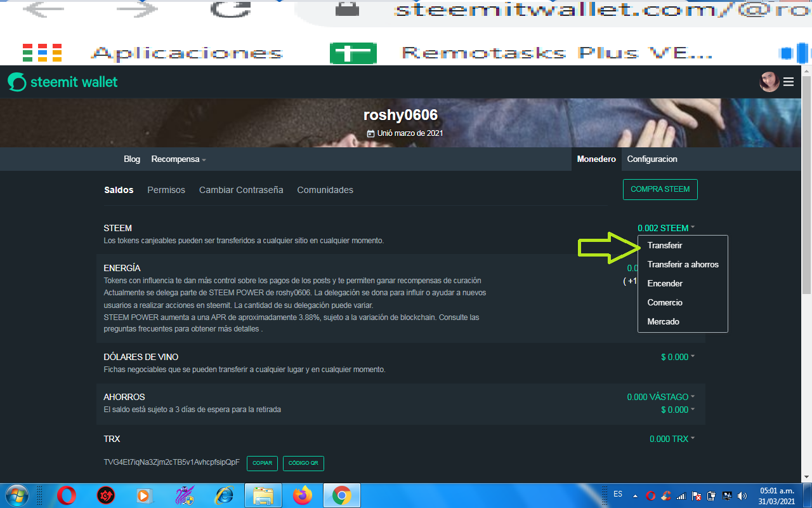Launch Internet Explorer from the taskbar
This screenshot has width=812, height=508.
(224, 495)
